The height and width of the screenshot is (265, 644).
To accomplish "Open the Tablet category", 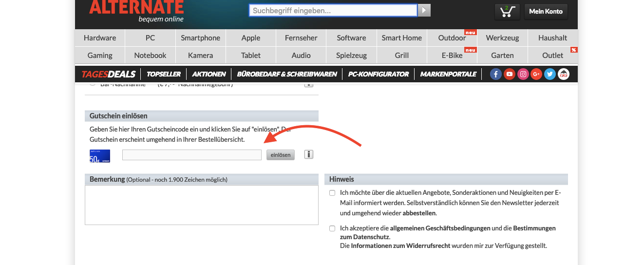I will click(251, 55).
